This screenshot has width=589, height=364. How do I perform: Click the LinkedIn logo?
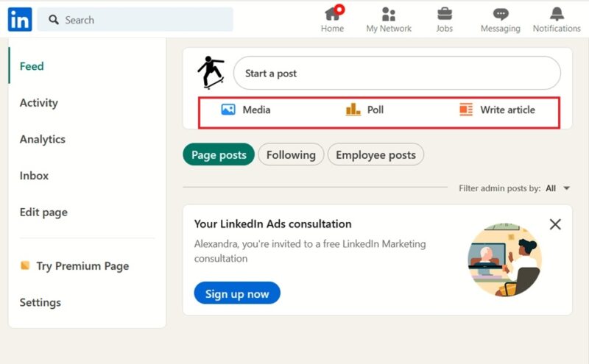20,19
